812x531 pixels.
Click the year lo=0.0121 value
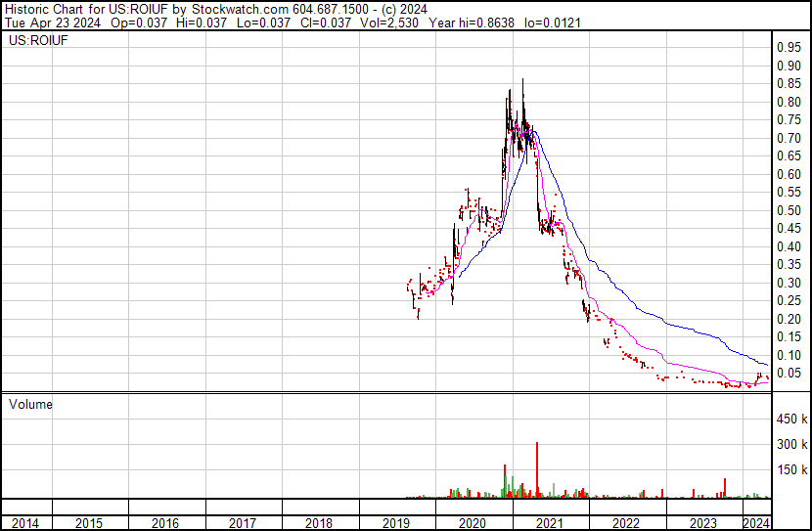pos(553,22)
